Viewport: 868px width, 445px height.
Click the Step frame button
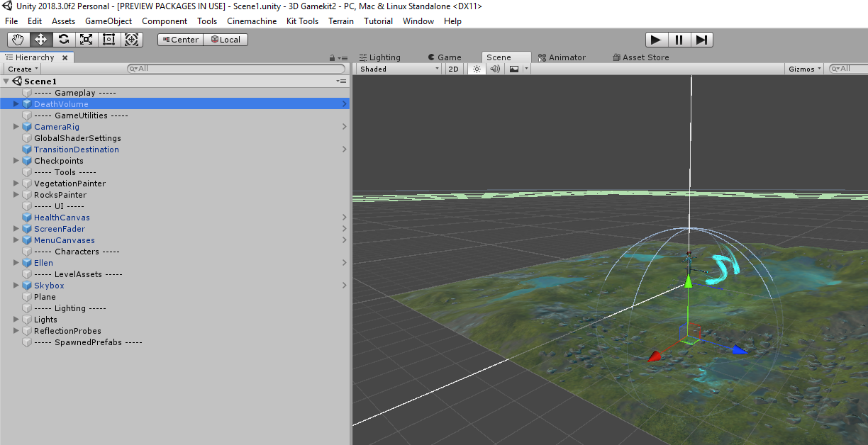coord(702,40)
